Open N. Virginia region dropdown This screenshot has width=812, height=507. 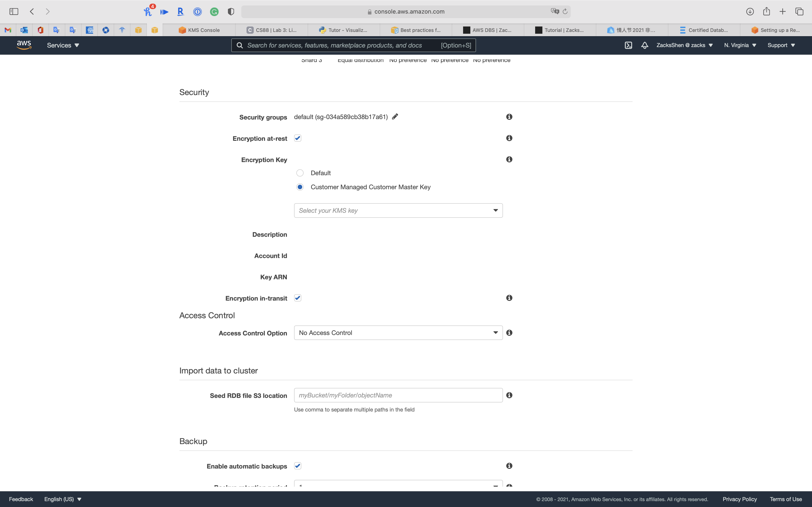(740, 45)
